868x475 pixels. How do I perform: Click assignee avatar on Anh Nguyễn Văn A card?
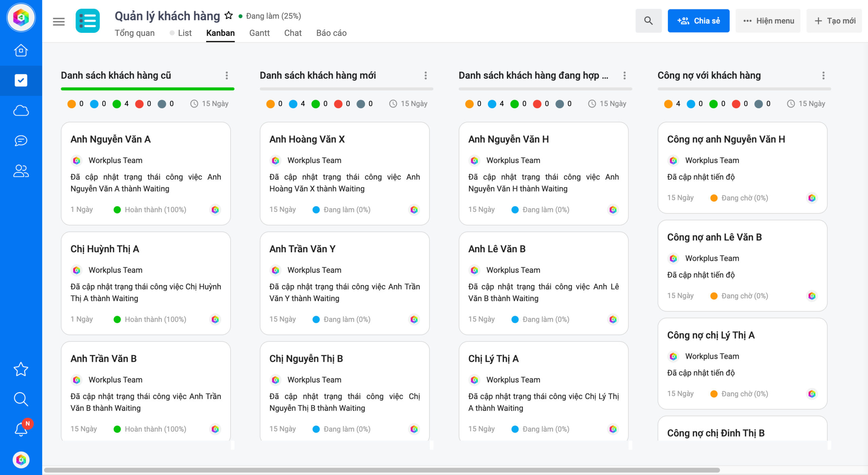pyautogui.click(x=215, y=210)
